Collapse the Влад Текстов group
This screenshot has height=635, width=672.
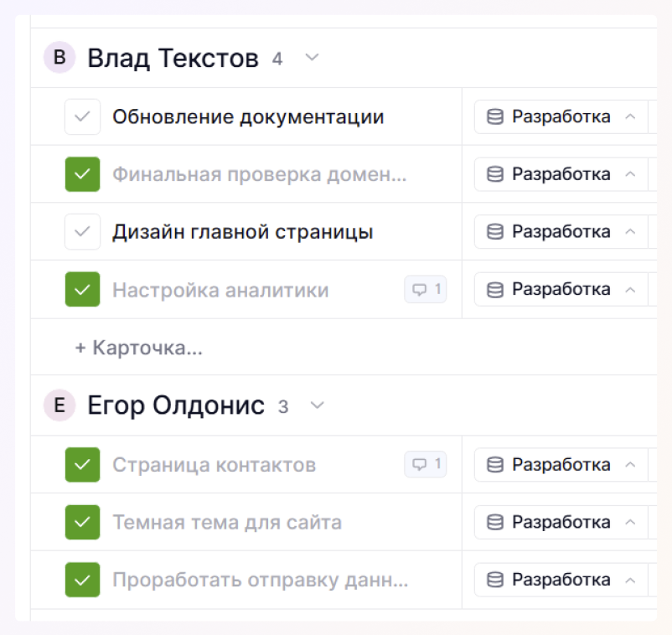click(x=313, y=58)
